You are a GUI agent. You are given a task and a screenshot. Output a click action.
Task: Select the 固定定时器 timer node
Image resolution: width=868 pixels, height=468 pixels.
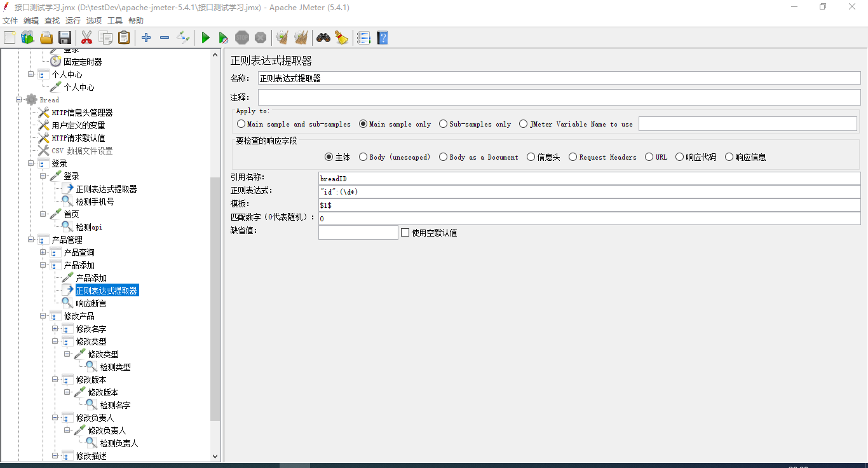(82, 62)
